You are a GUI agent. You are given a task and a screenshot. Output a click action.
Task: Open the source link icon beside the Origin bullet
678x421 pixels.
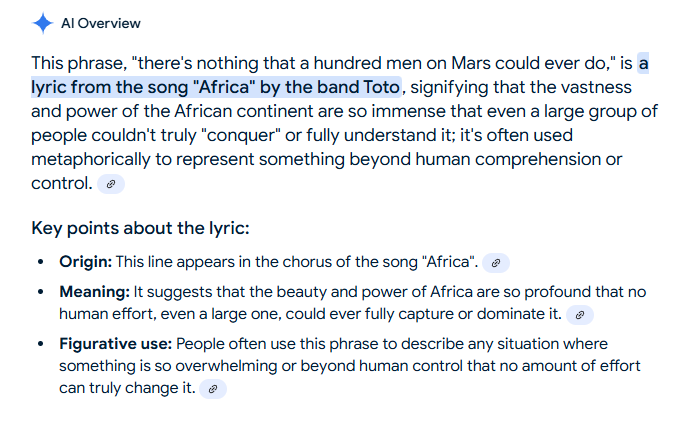(496, 263)
